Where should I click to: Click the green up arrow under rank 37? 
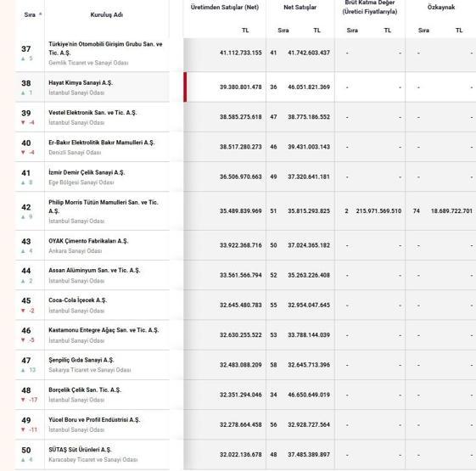tap(23, 59)
